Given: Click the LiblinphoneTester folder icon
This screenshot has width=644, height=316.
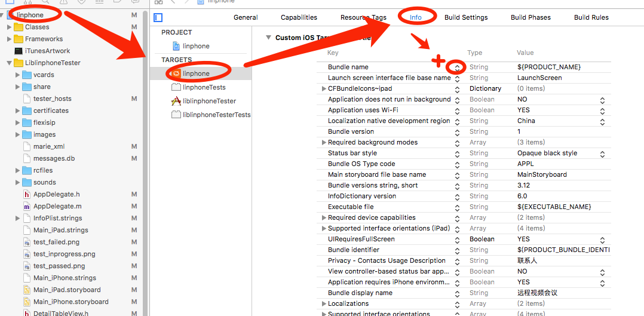Looking at the screenshot, I should (18, 63).
